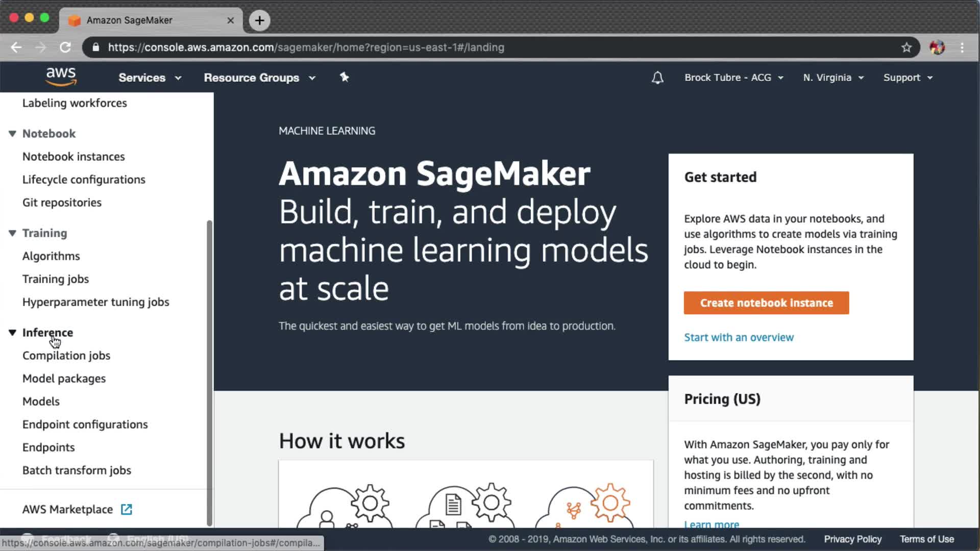
Task: Open the N. Virginia region dropdown
Action: [x=833, y=78]
